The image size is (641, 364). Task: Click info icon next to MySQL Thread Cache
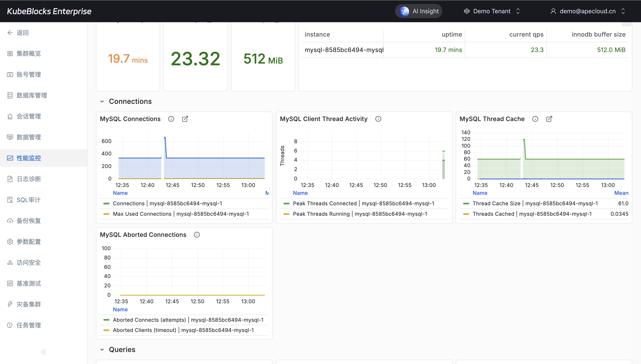click(535, 119)
